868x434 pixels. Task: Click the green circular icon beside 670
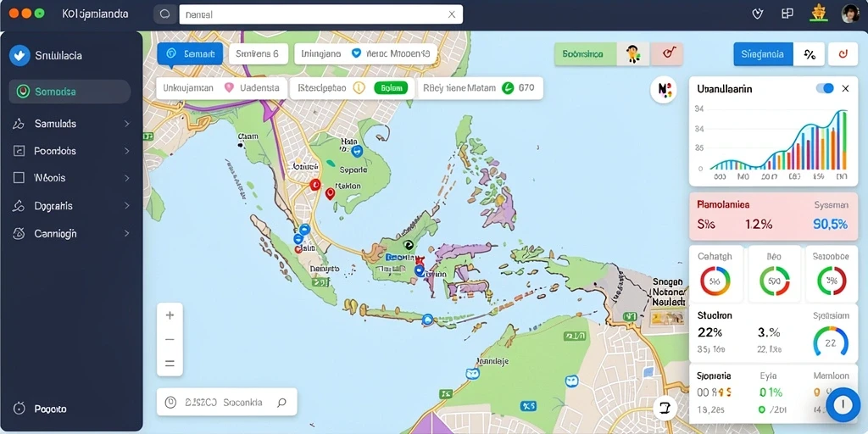tap(507, 87)
